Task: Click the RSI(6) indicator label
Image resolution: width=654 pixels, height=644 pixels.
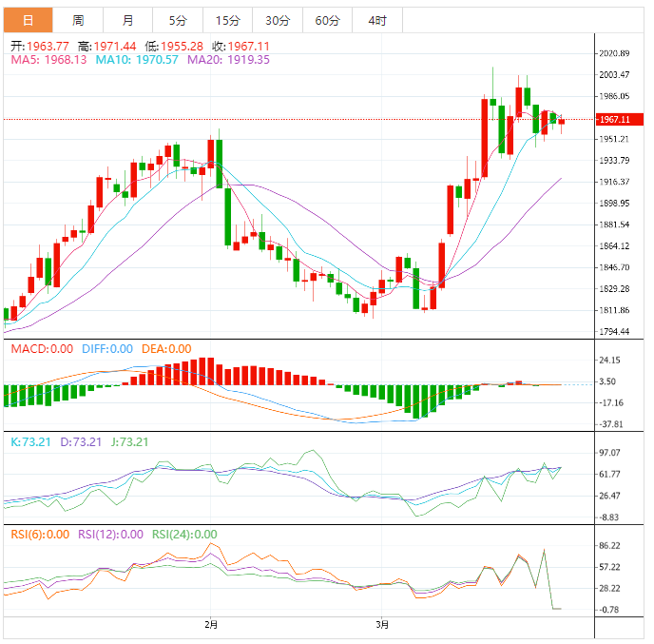Action: point(39,534)
